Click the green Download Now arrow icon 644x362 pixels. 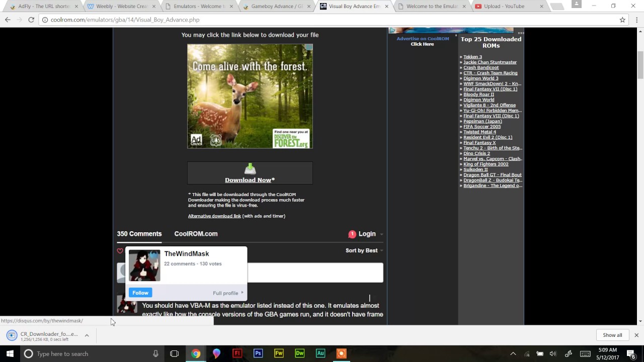point(250,169)
